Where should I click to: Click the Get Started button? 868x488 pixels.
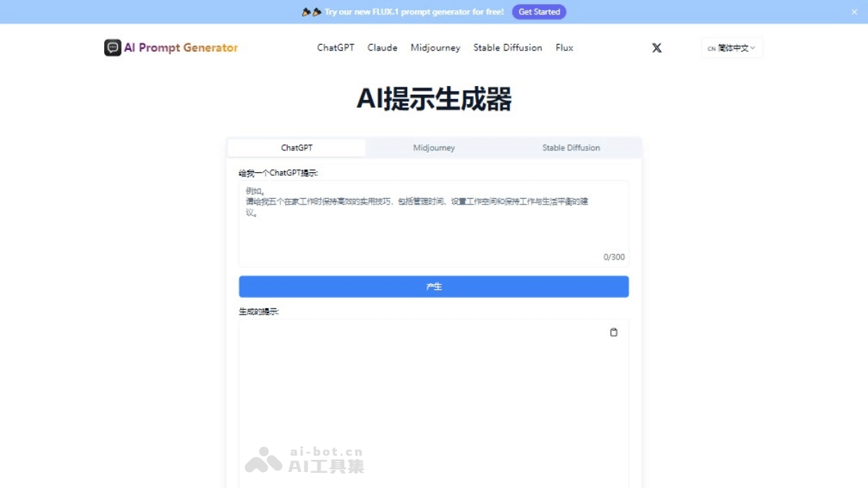click(x=539, y=12)
